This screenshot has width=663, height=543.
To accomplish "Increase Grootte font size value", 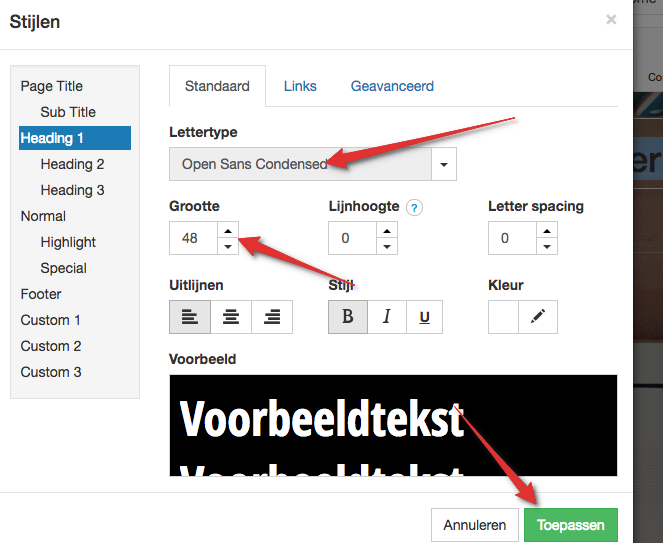I will tap(228, 230).
